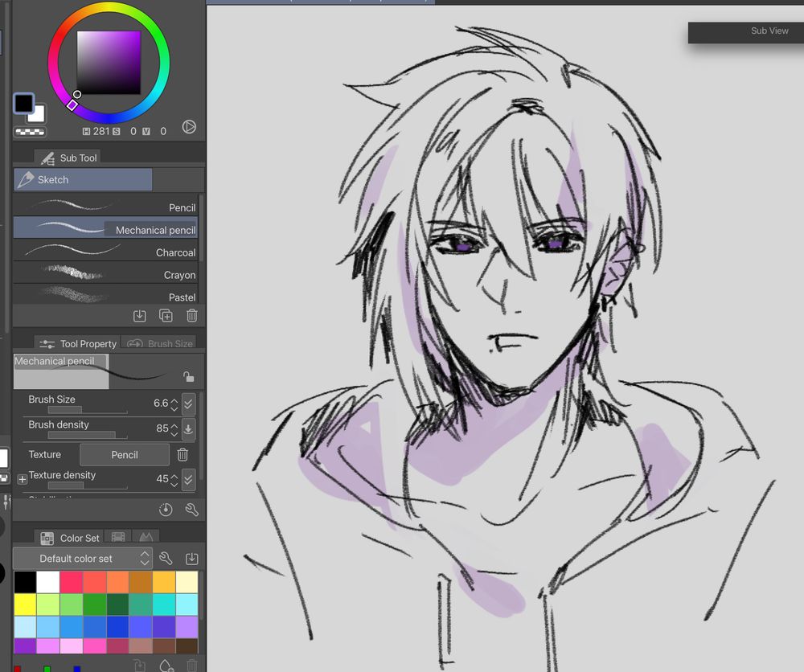The width and height of the screenshot is (804, 672).
Task: Click the Brush density stepper arrows
Action: [x=174, y=429]
